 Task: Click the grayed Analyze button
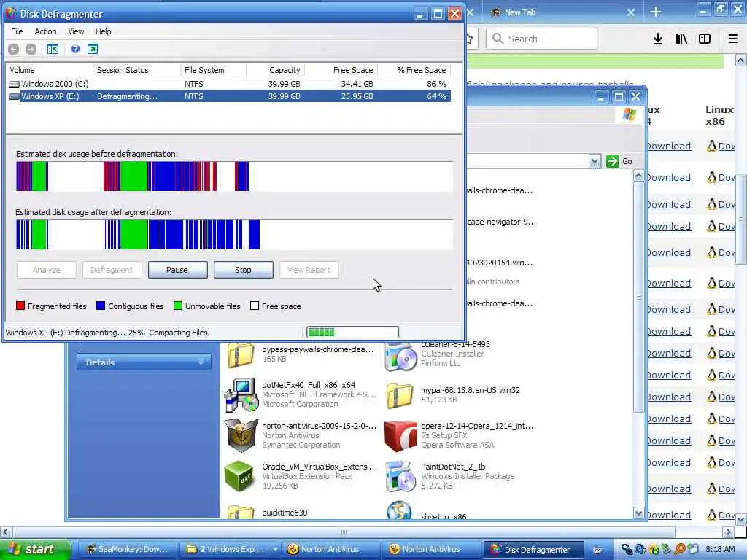point(46,270)
